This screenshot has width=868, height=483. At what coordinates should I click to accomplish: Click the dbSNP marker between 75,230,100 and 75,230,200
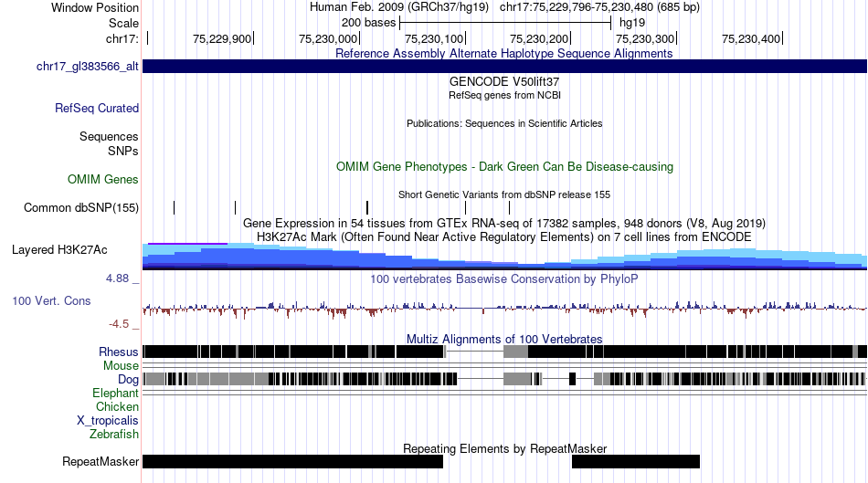click(509, 207)
